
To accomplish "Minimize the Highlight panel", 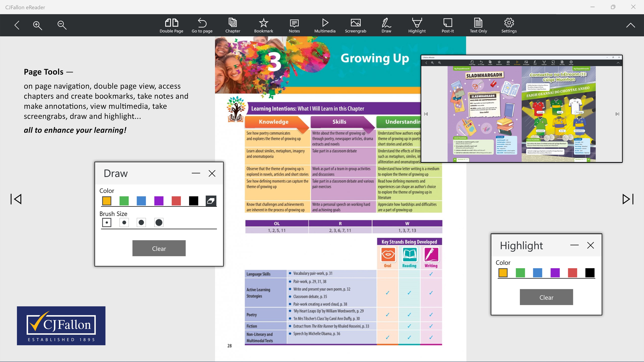I will 574,245.
